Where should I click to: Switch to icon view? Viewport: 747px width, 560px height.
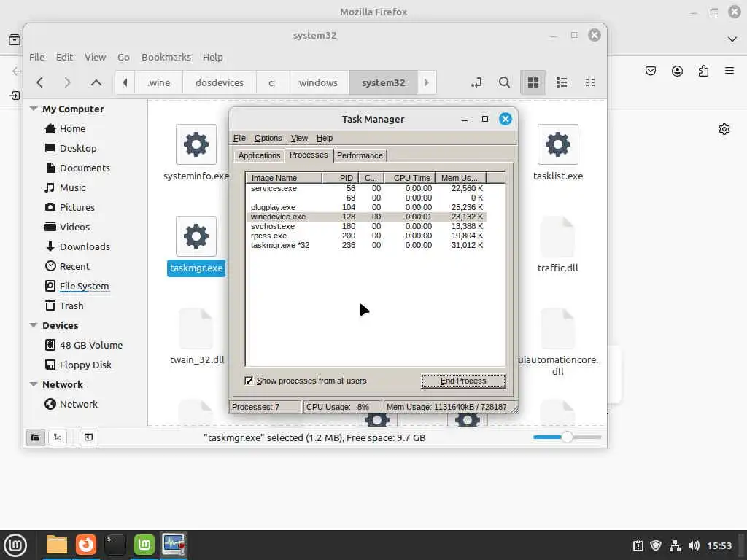tap(533, 82)
